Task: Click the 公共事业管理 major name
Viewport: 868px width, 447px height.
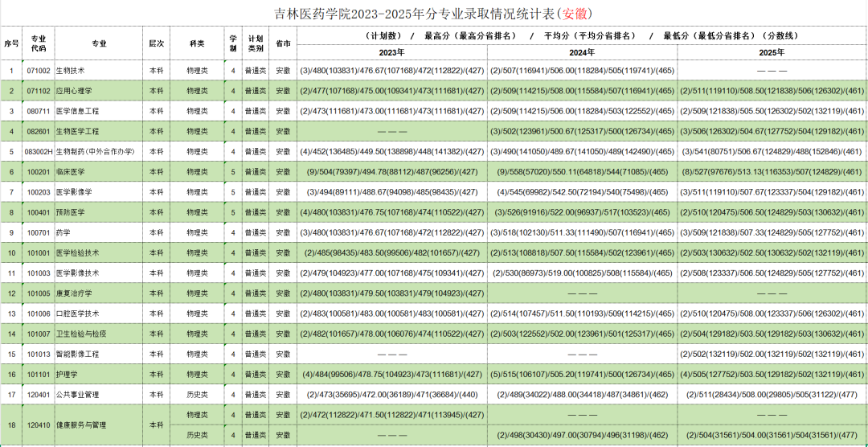Action: 77,395
